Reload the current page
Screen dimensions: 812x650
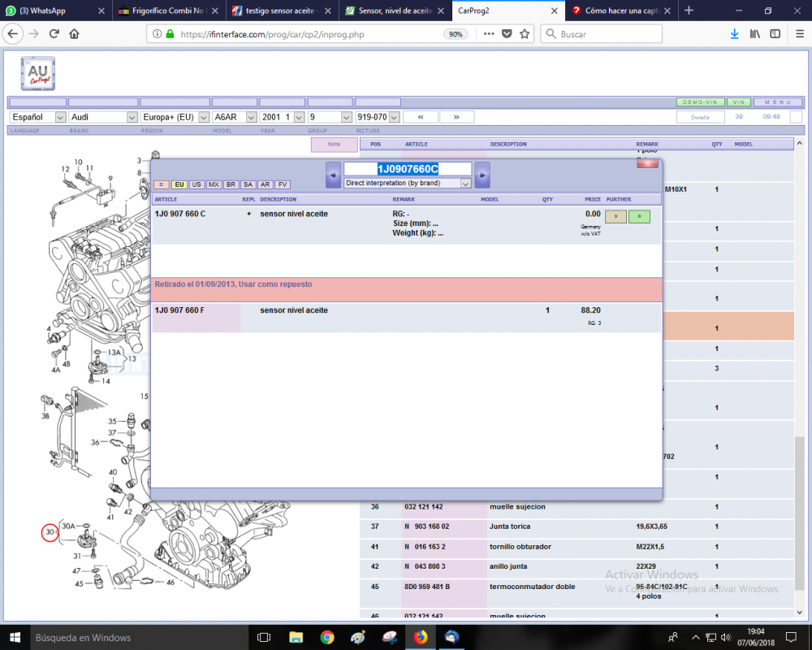54,34
